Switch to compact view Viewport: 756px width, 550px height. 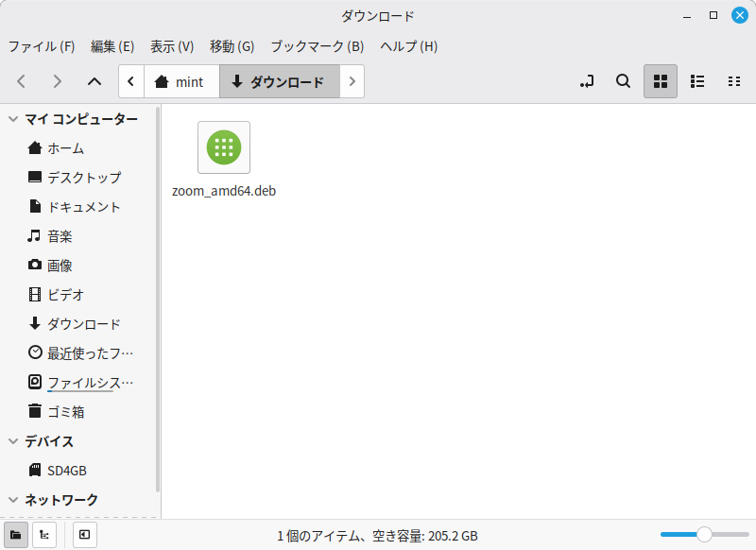[733, 81]
